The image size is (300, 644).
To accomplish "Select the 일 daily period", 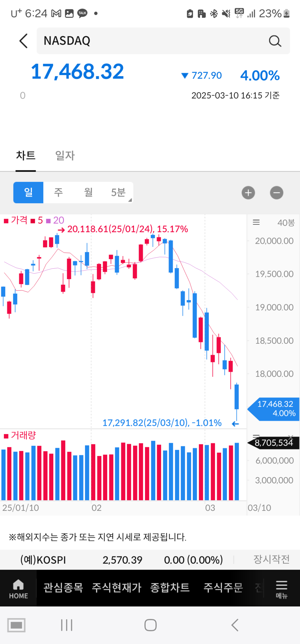I will (28, 192).
